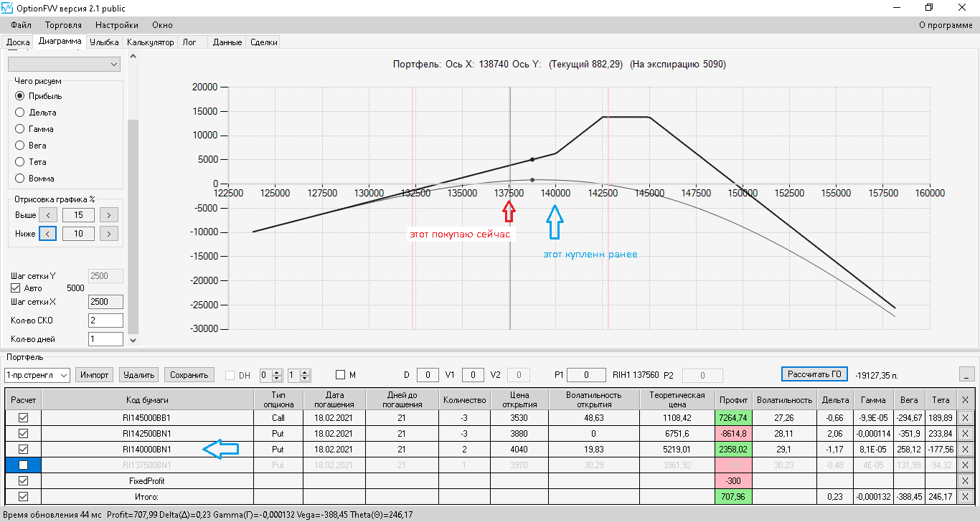Open the Калькулятор tab
Viewport: 980px width, 522px height.
pos(151,42)
